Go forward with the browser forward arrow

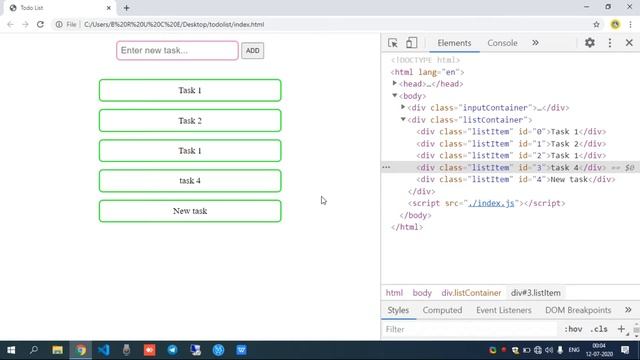(x=25, y=24)
